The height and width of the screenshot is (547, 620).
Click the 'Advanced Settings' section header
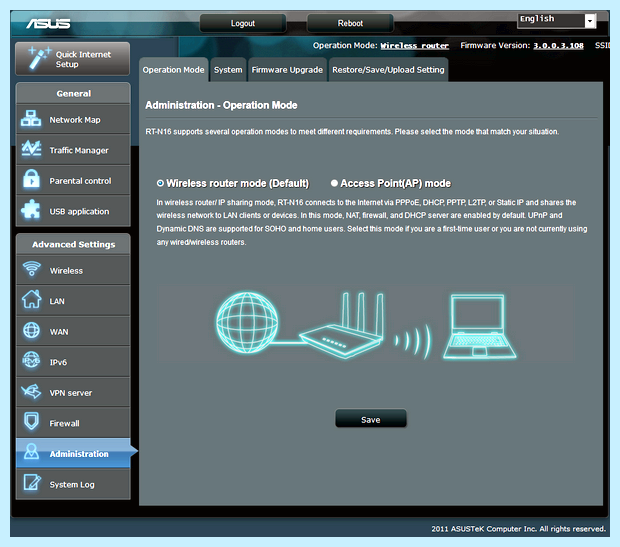pos(74,244)
